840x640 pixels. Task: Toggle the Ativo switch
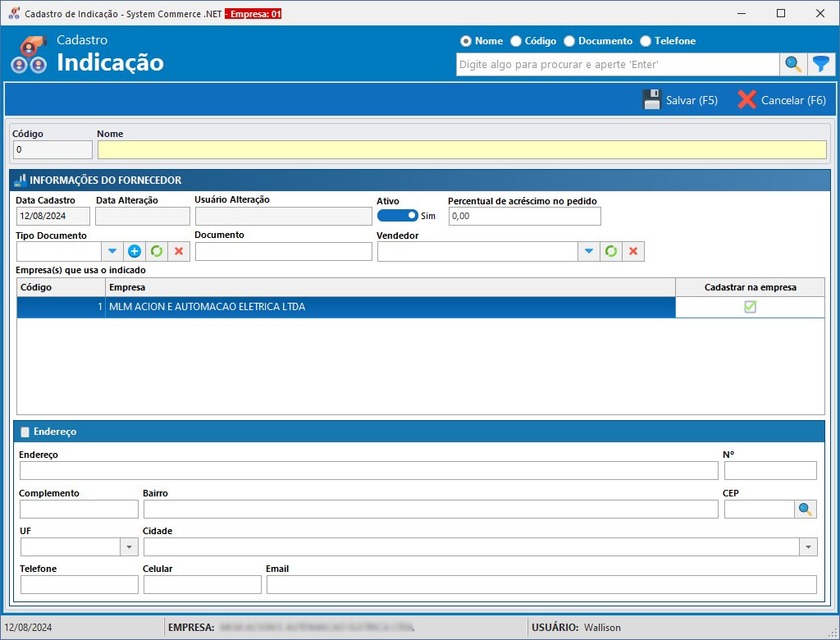398,216
